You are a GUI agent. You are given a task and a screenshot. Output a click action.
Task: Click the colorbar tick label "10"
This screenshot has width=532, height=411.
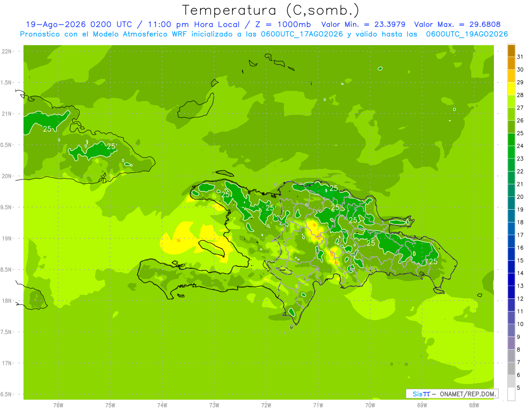(x=520, y=324)
